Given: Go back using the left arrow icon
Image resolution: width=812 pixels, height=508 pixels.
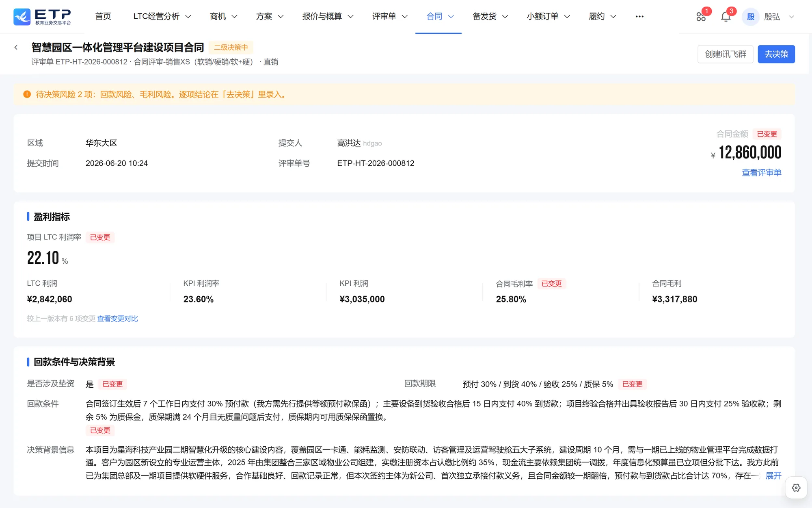Looking at the screenshot, I should (x=16, y=48).
